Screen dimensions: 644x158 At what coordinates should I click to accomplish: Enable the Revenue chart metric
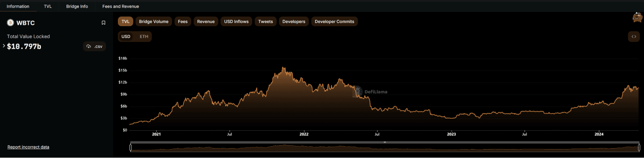pyautogui.click(x=206, y=21)
